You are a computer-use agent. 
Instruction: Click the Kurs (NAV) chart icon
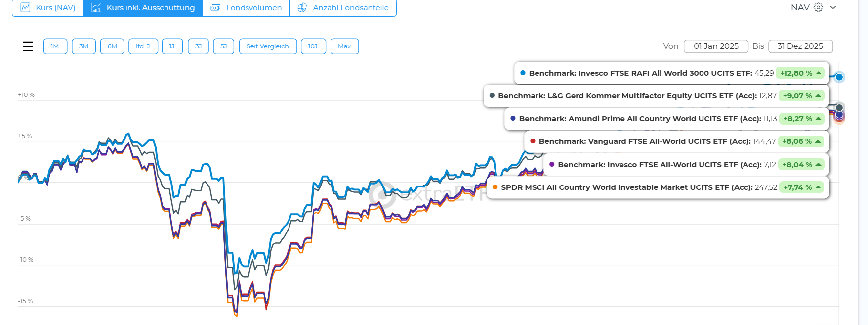click(25, 8)
